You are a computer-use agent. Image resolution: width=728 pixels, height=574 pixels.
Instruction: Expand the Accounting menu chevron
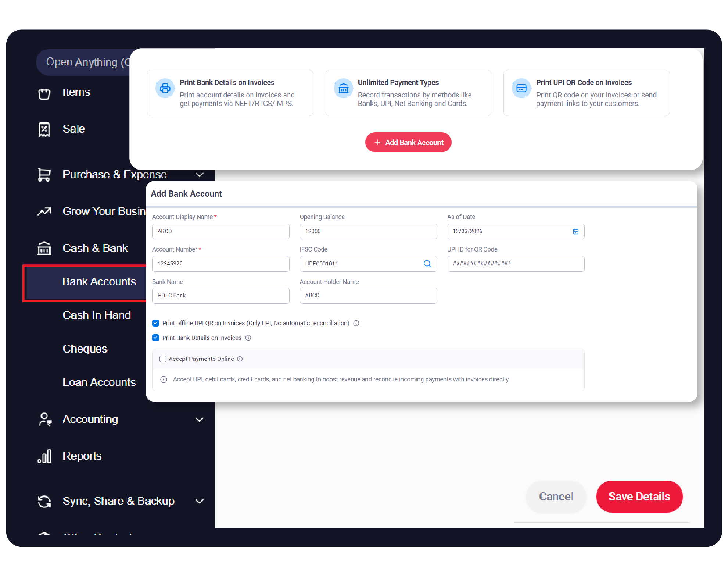200,420
